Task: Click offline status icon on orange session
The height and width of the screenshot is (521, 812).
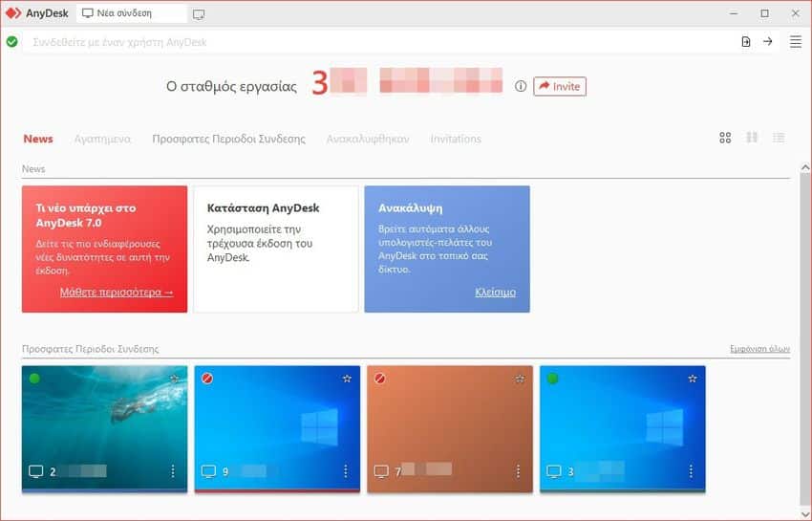Action: [379, 379]
